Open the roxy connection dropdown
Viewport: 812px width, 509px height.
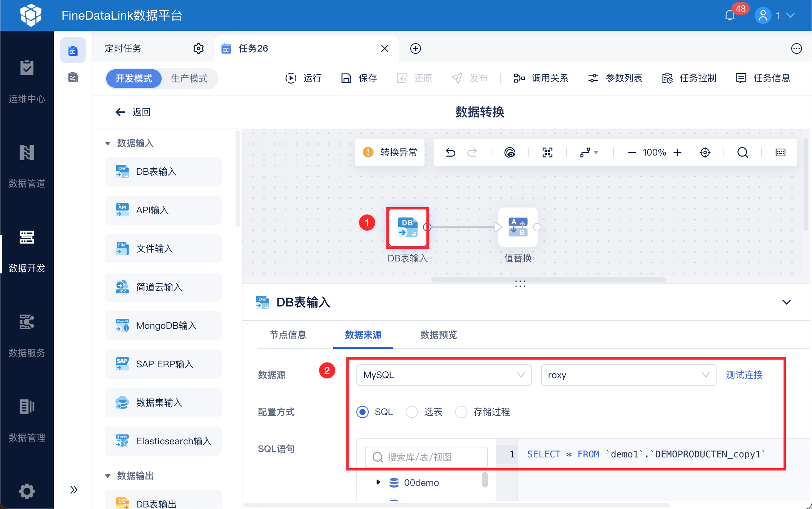628,375
